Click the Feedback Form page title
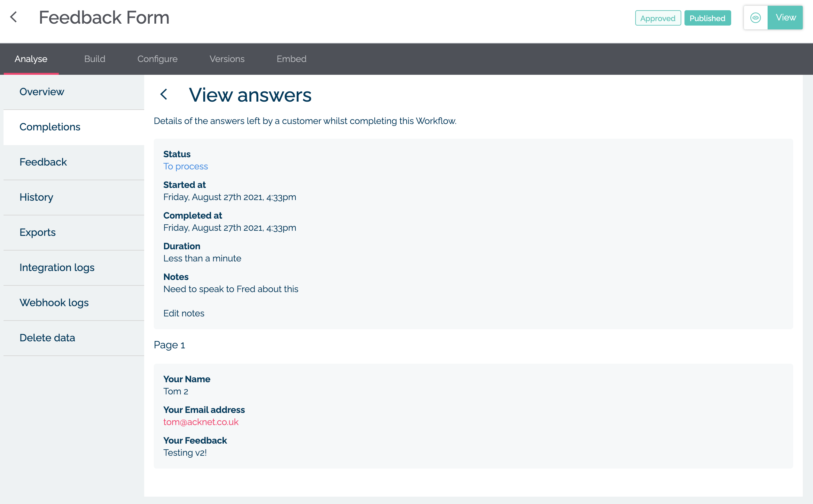 (x=104, y=17)
